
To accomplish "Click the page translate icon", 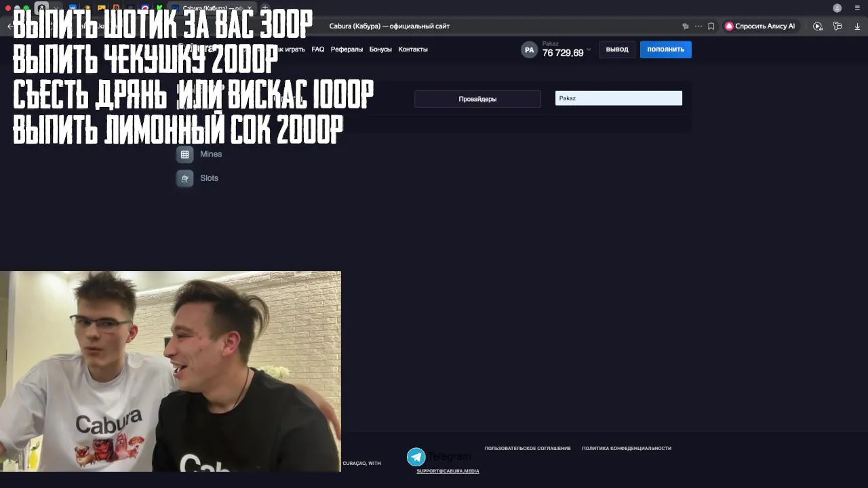I will [x=686, y=26].
